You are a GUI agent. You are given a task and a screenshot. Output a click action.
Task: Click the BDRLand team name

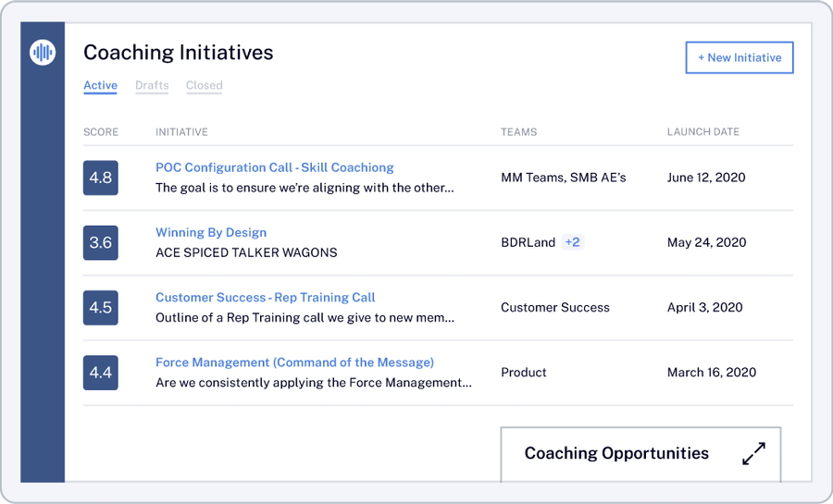coord(528,242)
